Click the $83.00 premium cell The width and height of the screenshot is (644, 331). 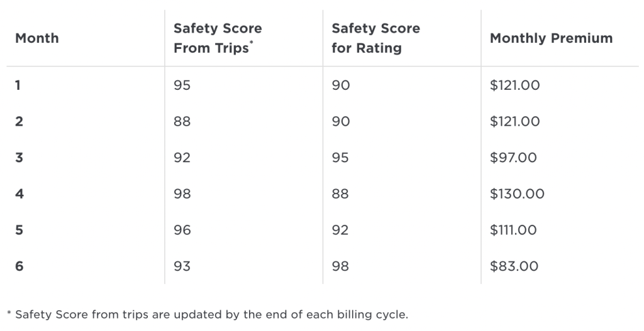(514, 266)
